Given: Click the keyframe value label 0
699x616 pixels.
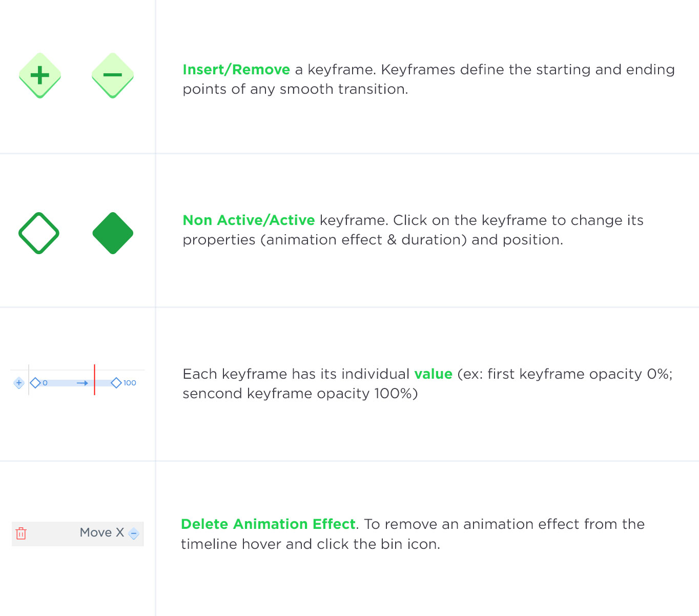Looking at the screenshot, I should [x=45, y=383].
